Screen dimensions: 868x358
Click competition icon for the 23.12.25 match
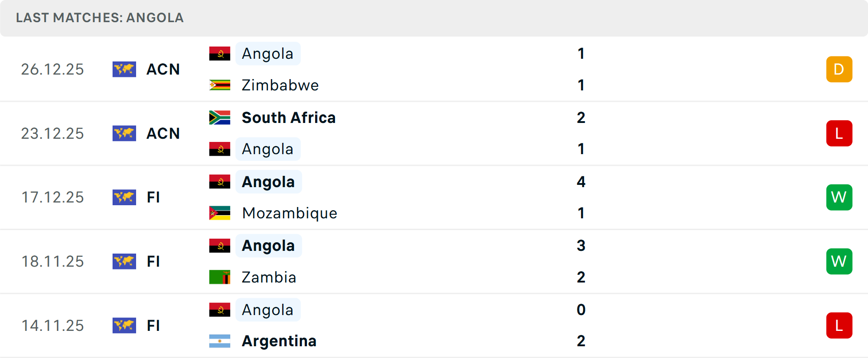point(124,133)
